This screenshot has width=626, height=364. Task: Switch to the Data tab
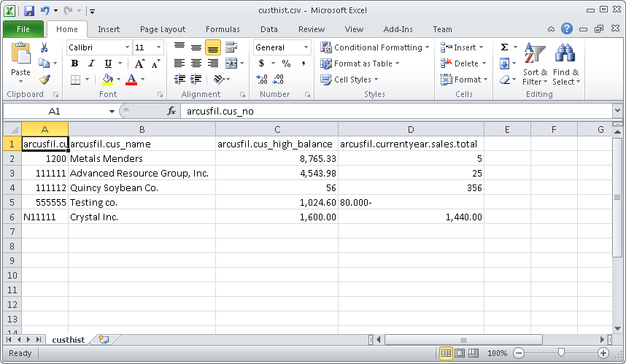(269, 29)
